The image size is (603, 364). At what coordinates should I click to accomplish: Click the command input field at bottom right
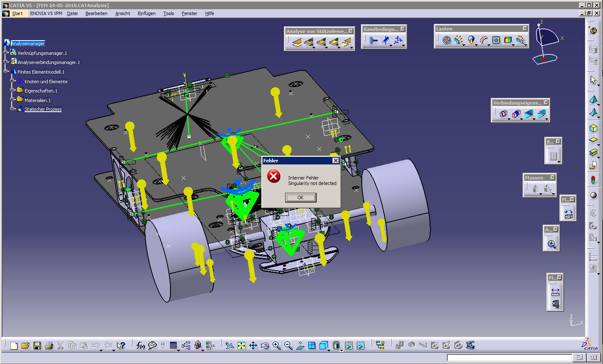[x=509, y=358]
